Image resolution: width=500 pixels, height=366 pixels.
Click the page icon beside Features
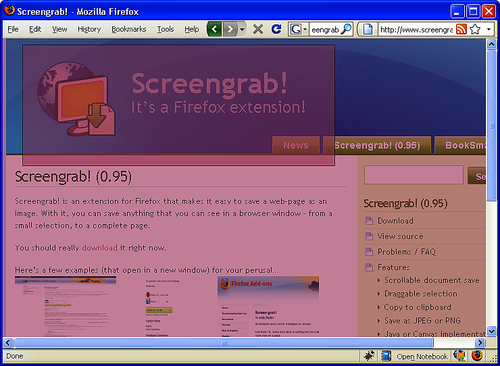[369, 267]
